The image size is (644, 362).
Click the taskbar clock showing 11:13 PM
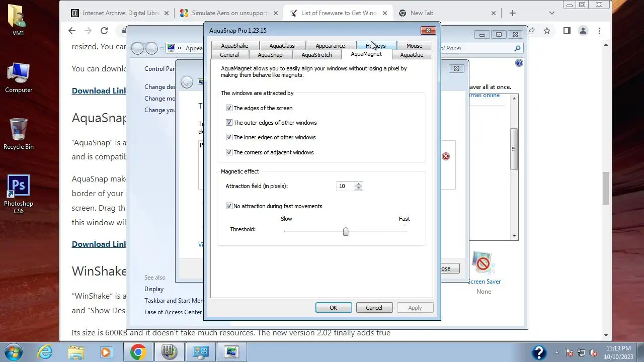click(618, 352)
